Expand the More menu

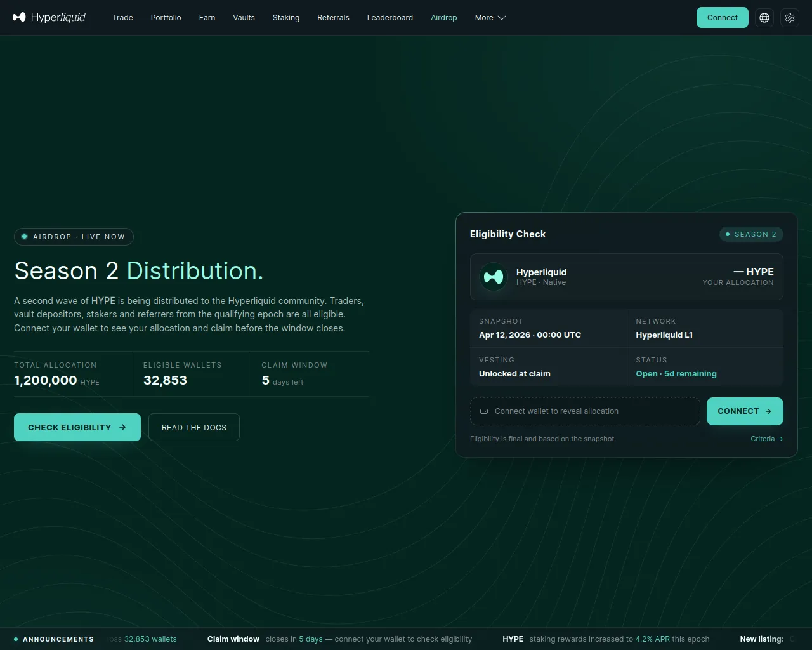490,18
